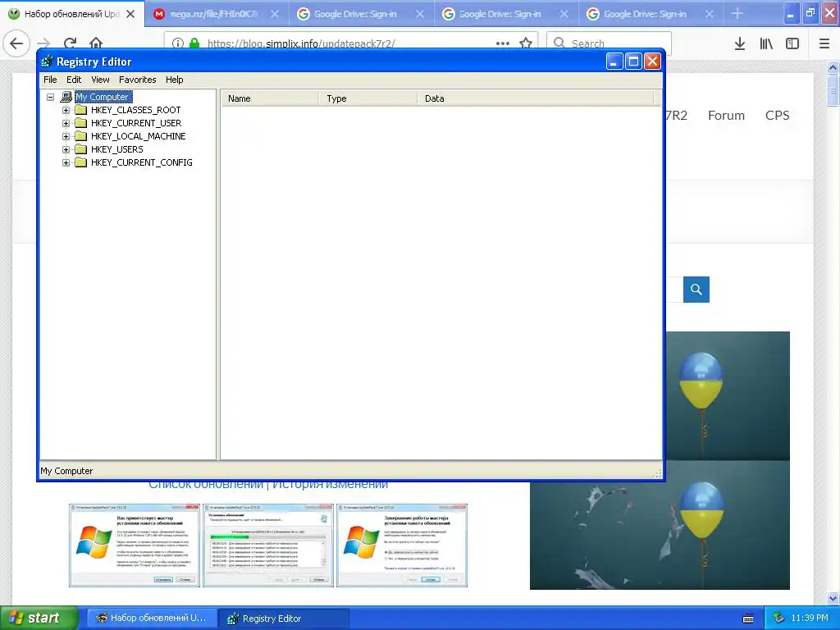
Task: Open Firefox Downloads panel
Action: click(740, 43)
